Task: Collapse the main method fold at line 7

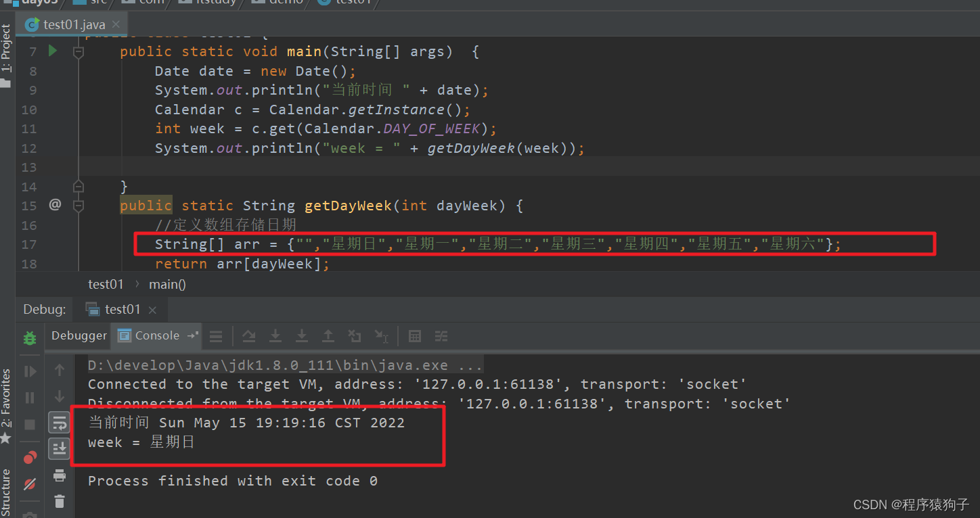Action: 79,51
